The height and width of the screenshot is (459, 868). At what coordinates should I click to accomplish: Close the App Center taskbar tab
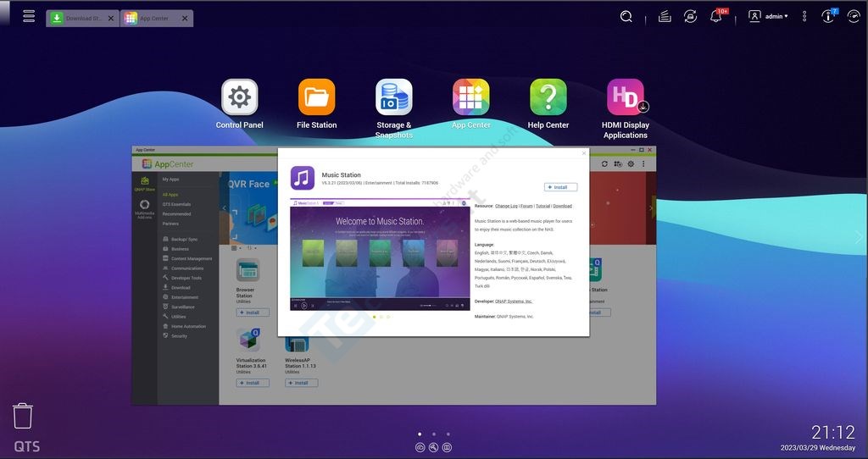click(185, 19)
